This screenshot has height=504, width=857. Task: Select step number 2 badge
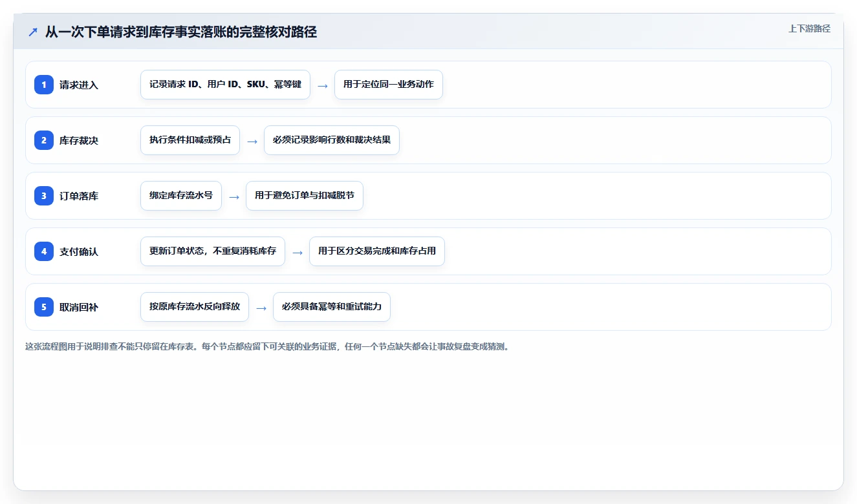point(44,140)
